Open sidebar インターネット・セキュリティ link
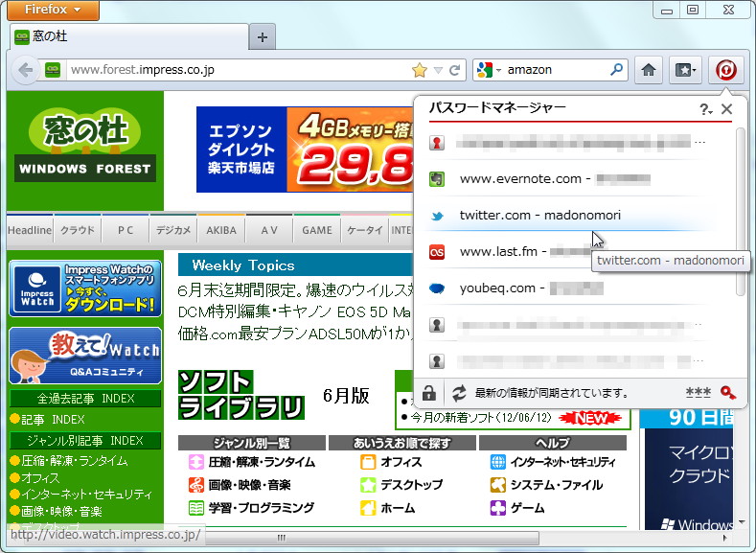This screenshot has height=553, width=756. pos(87,495)
